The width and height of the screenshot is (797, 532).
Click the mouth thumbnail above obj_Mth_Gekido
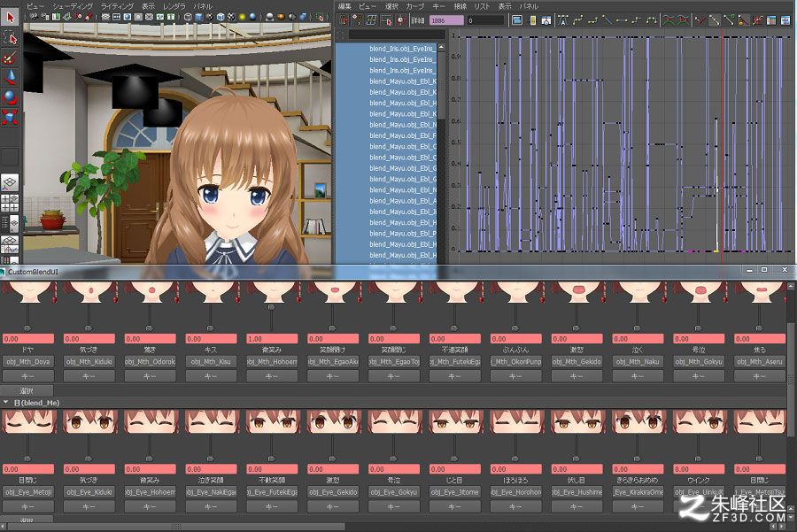coord(578,291)
